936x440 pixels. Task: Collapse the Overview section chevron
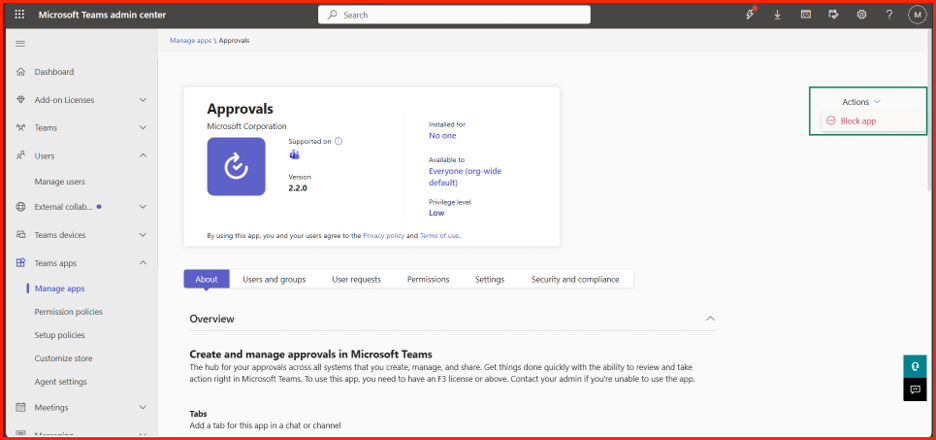coord(710,319)
